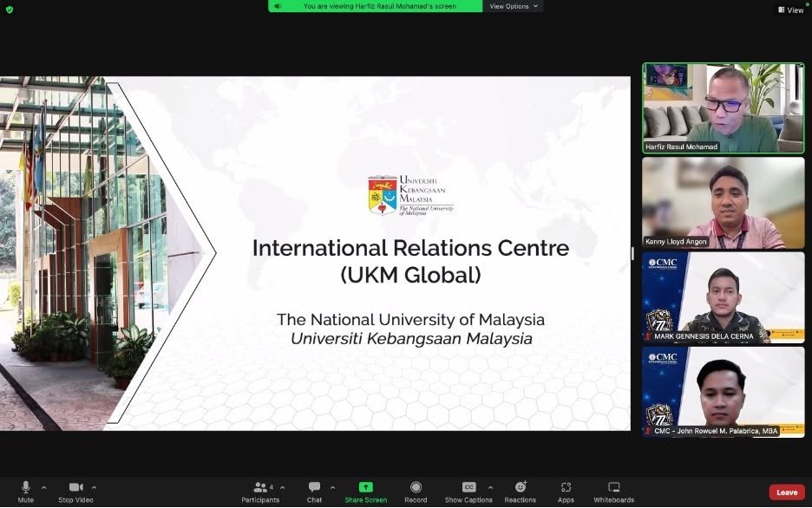812x508 pixels.
Task: Leave the meeting
Action: click(787, 492)
